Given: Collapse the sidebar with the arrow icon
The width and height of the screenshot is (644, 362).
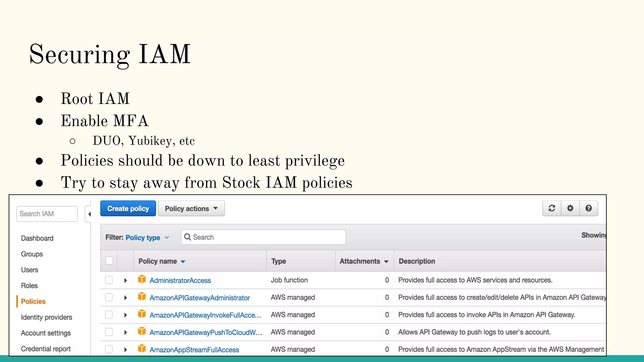Looking at the screenshot, I should (90, 214).
